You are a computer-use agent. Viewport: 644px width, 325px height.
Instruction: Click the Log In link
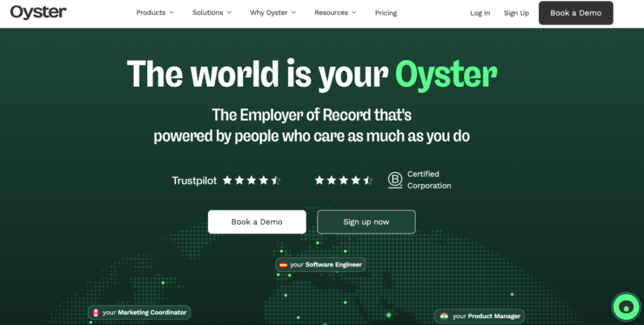click(x=480, y=13)
